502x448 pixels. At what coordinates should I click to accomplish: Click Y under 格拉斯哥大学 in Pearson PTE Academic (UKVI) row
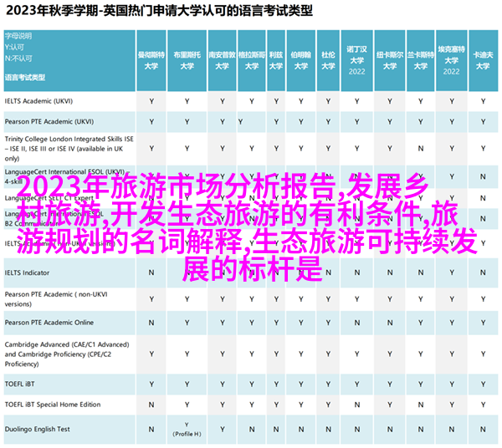point(240,122)
